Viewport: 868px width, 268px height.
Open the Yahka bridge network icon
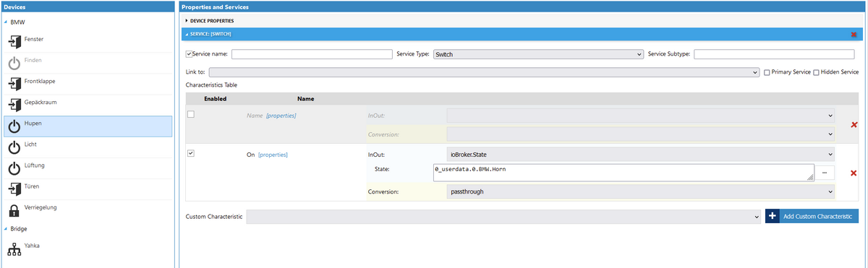click(x=14, y=249)
